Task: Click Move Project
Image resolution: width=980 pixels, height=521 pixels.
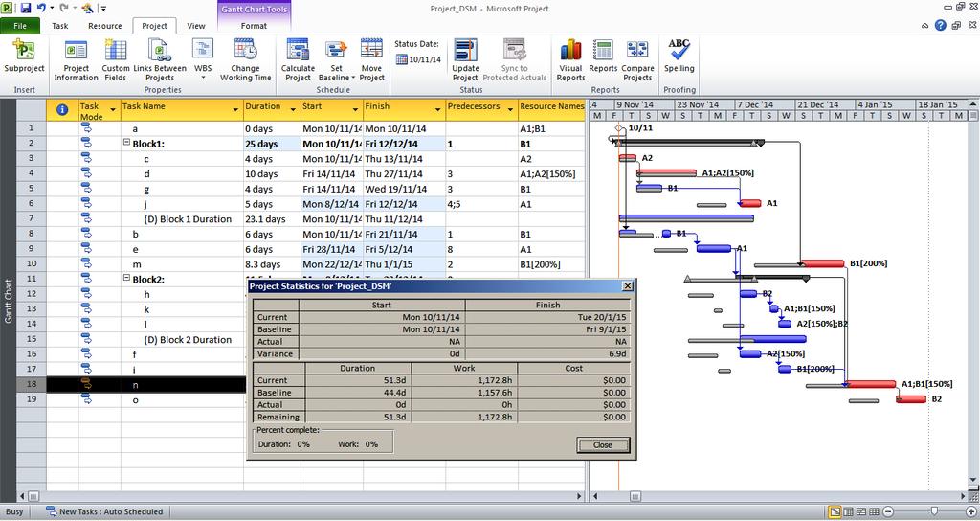Action: pyautogui.click(x=371, y=60)
